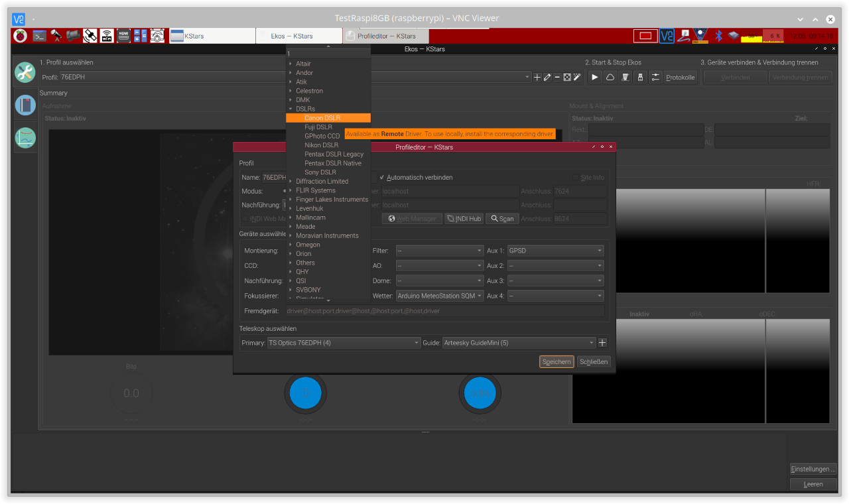849x504 pixels.
Task: Open the Aux 4 dropdown
Action: pyautogui.click(x=555, y=296)
